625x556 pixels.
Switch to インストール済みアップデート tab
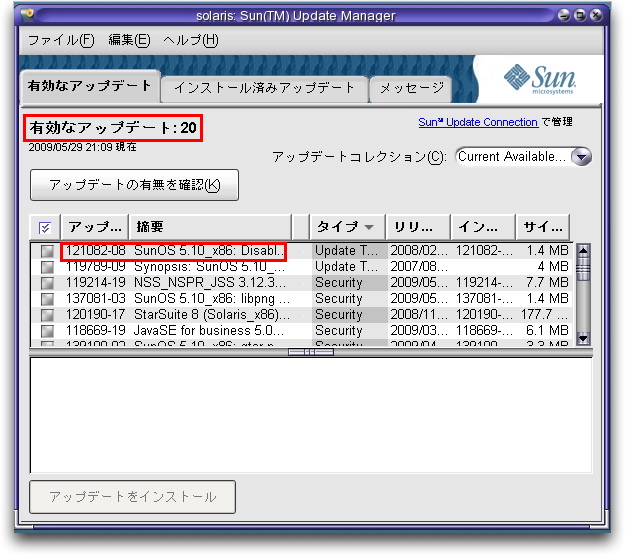[x=264, y=88]
